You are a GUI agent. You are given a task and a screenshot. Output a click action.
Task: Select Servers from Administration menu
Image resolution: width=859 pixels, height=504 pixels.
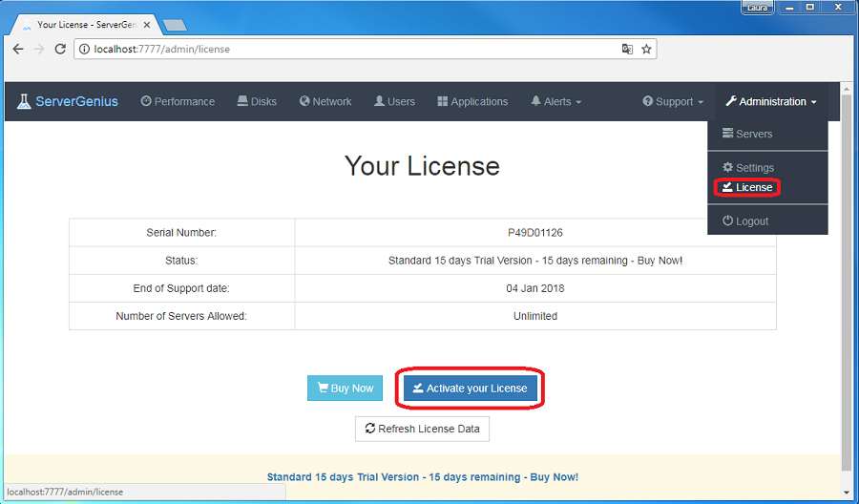[748, 134]
